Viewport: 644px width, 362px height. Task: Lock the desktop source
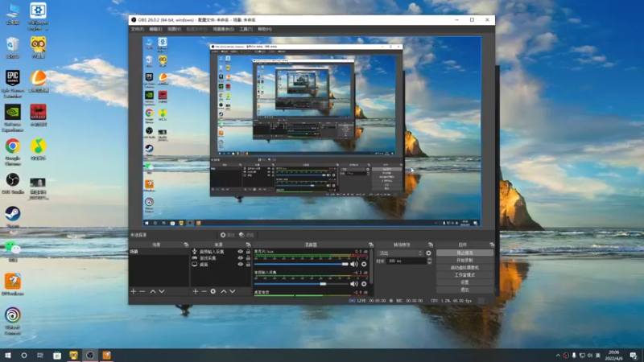pos(248,265)
